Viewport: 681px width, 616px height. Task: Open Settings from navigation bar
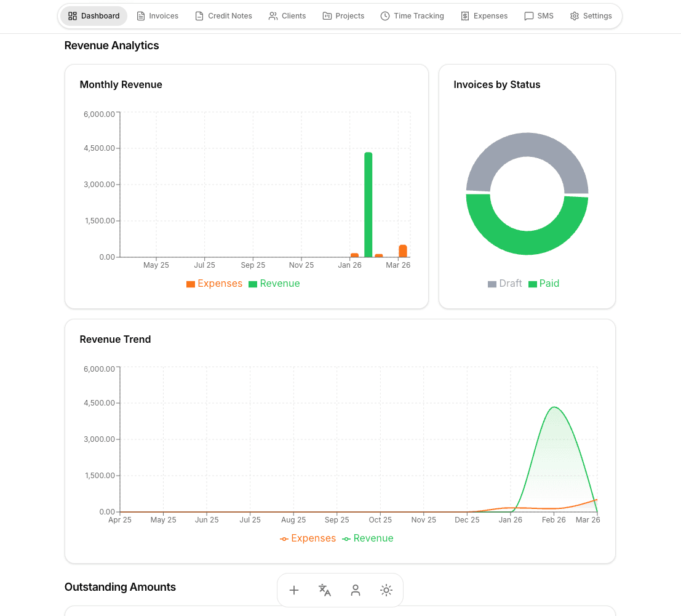click(x=591, y=16)
